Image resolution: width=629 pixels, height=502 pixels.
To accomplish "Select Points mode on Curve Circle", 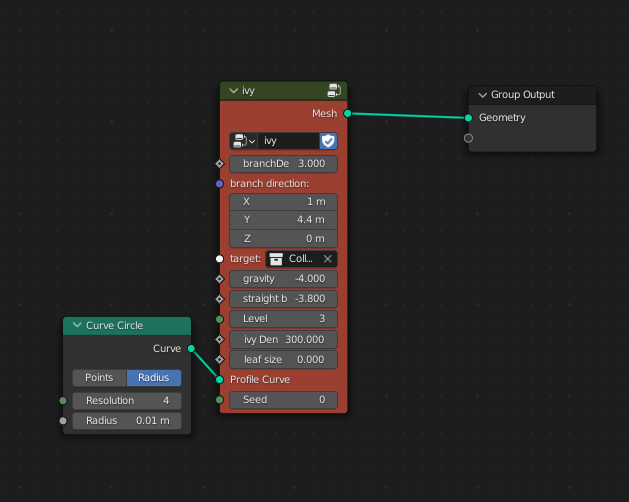I will [99, 378].
